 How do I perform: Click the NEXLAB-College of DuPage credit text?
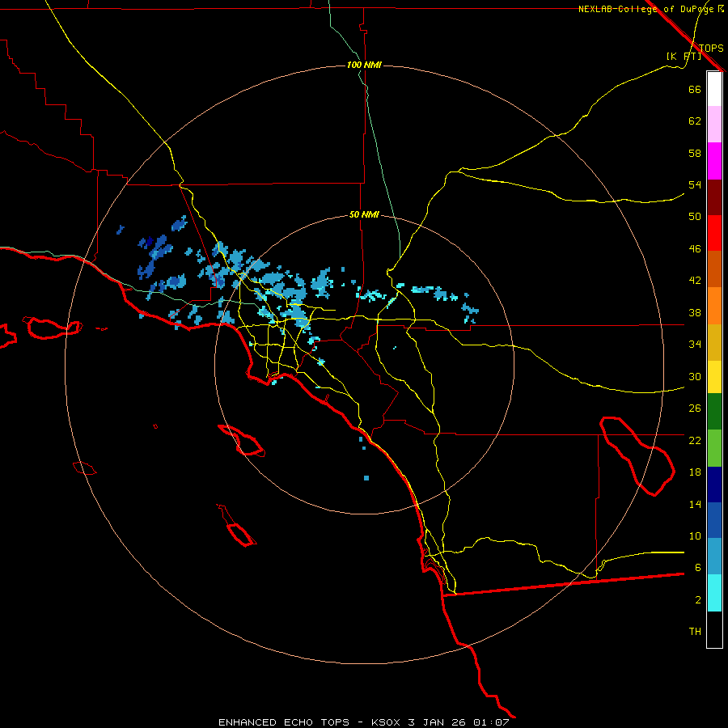(x=650, y=9)
